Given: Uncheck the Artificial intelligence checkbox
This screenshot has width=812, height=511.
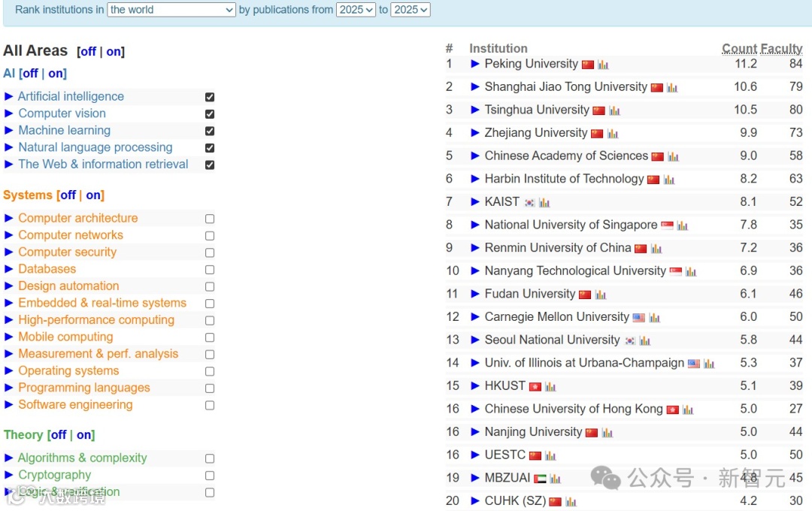Looking at the screenshot, I should [210, 97].
